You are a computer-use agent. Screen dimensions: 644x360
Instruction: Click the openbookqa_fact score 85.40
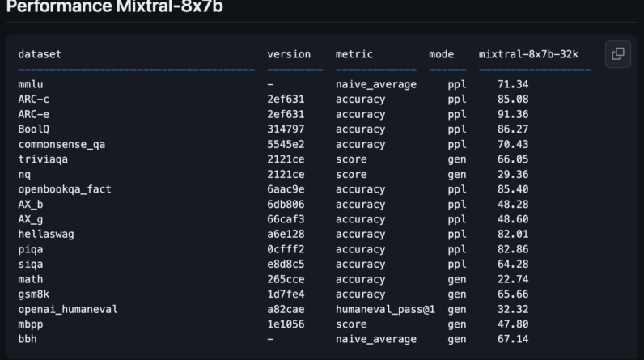click(513, 189)
